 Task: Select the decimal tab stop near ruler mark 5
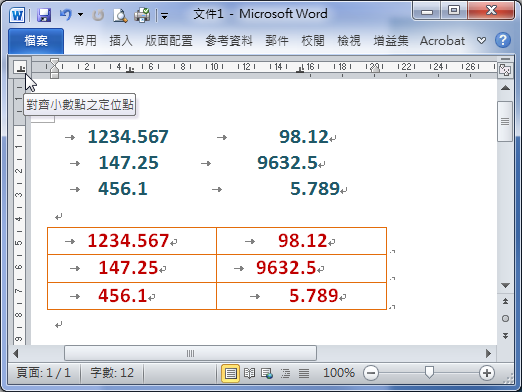(130, 69)
